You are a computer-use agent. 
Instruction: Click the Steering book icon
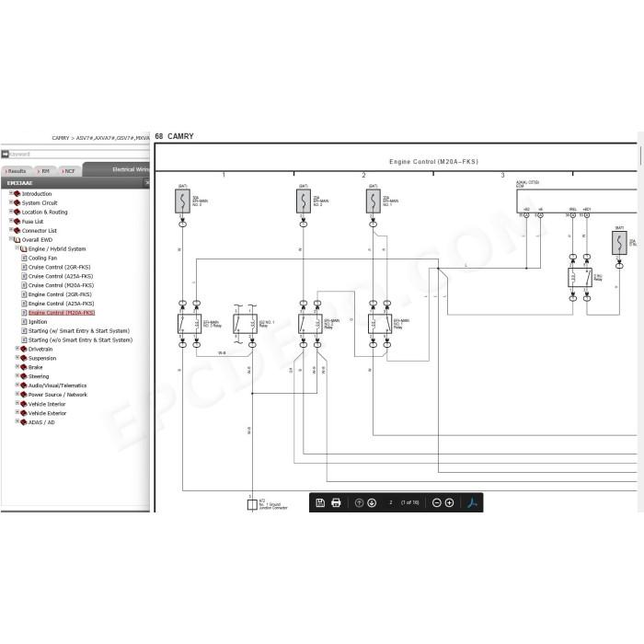coord(23,376)
